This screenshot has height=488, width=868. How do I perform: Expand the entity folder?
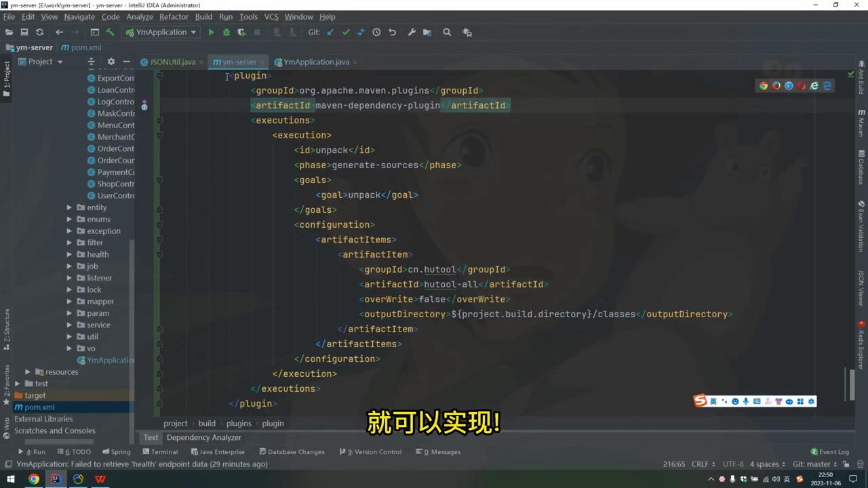[x=69, y=207]
